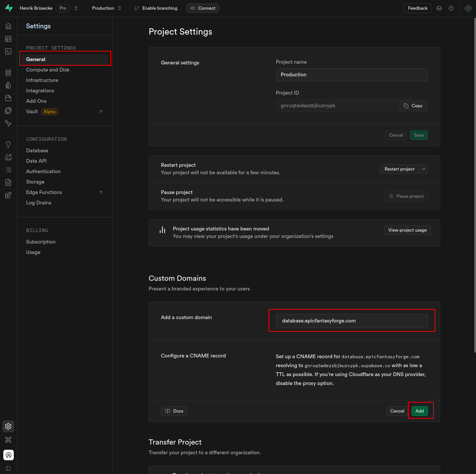
Task: Open the notifications inbox icon
Action: [x=439, y=8]
